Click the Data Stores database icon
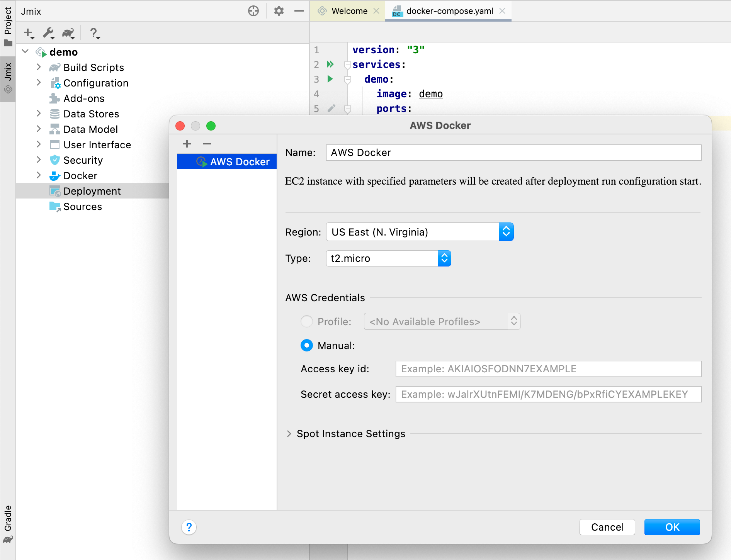Viewport: 731px width, 560px height. (55, 114)
